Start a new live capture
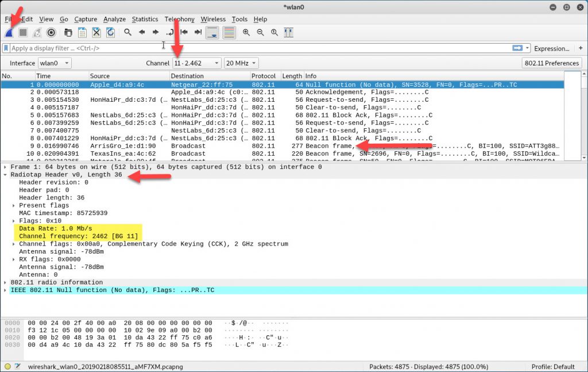Viewport: 588px width, 372px height. click(x=9, y=32)
